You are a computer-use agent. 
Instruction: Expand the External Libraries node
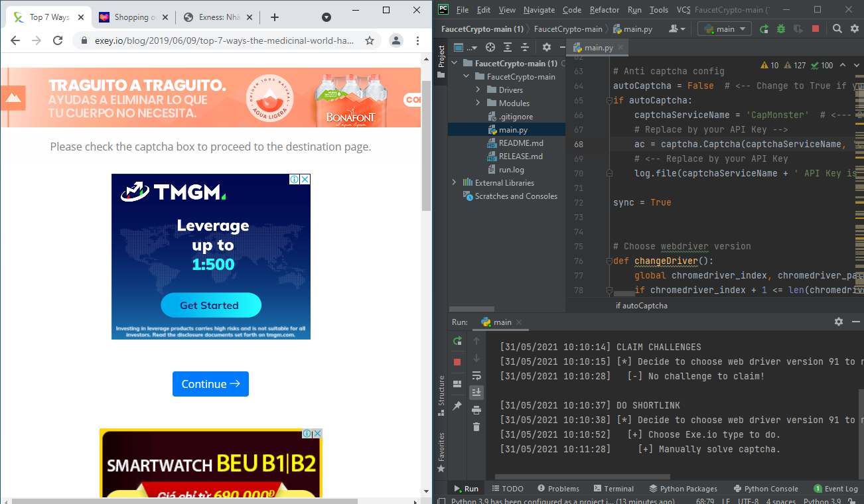[x=454, y=183]
